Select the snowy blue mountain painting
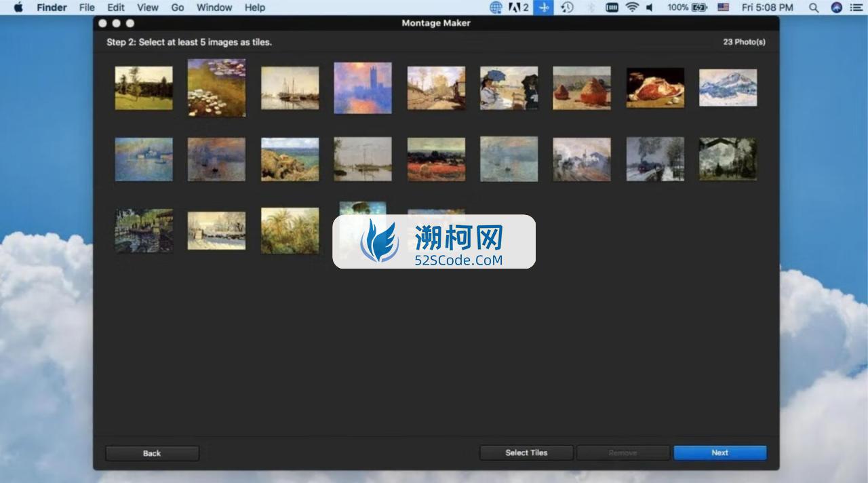Screen dimensions: 868x483 [728, 88]
